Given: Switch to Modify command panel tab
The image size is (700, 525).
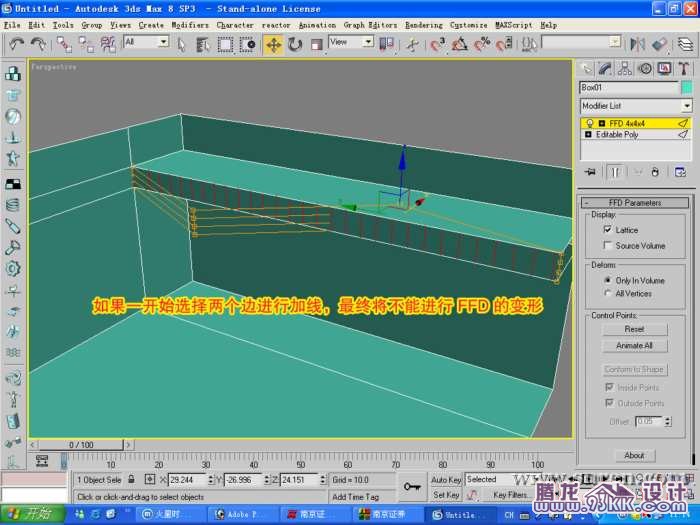Looking at the screenshot, I should coord(605,69).
